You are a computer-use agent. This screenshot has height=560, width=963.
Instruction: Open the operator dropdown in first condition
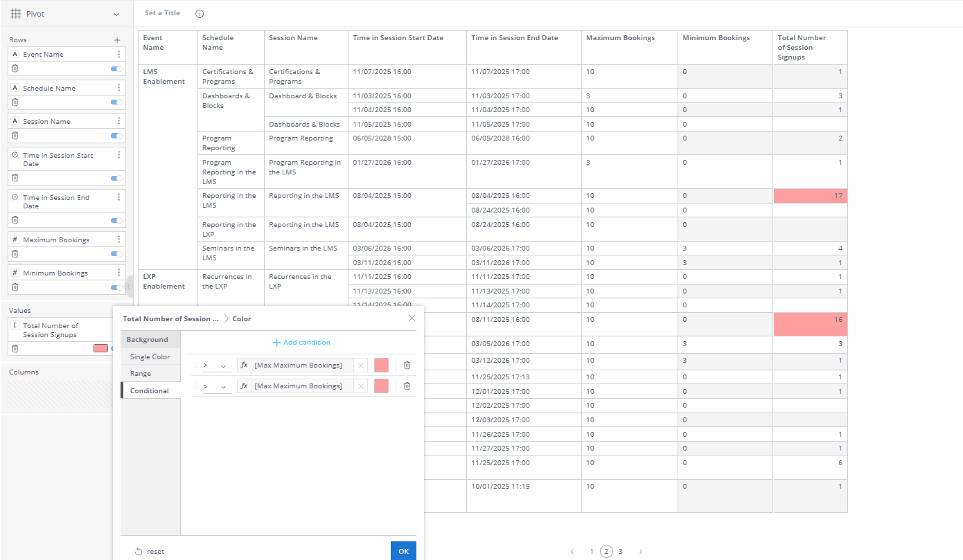224,365
